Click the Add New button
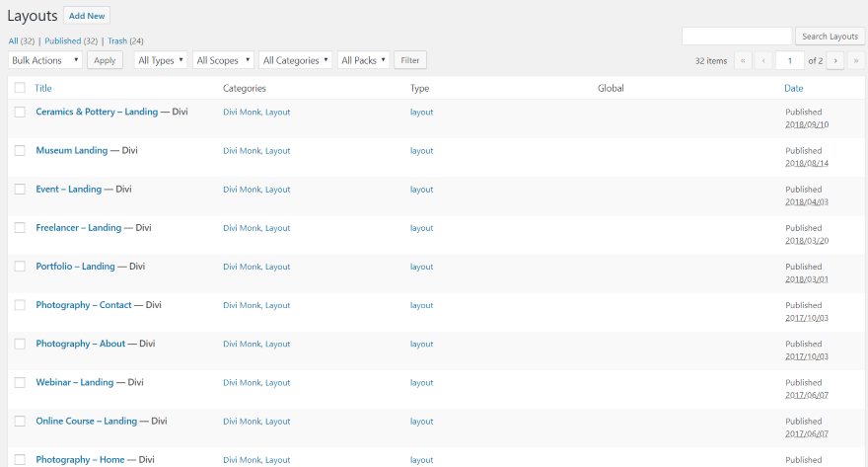Image resolution: width=868 pixels, height=467 pixels. tap(87, 16)
